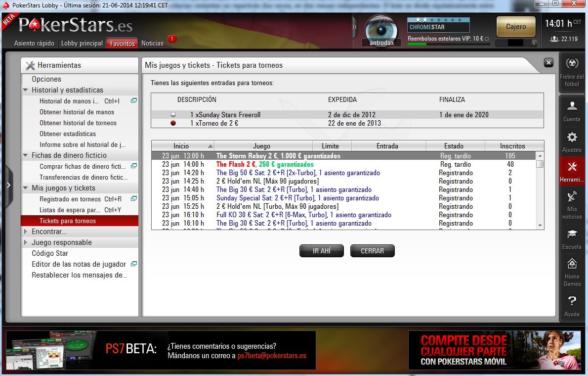Click the PokerStars.es logo
Viewport: 588px width, 376px height.
click(75, 25)
